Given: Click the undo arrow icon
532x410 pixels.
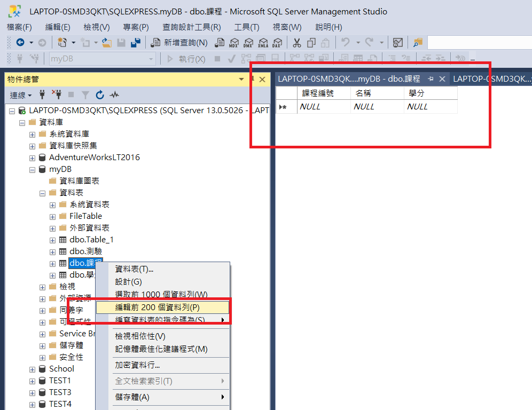Looking at the screenshot, I should (x=346, y=42).
